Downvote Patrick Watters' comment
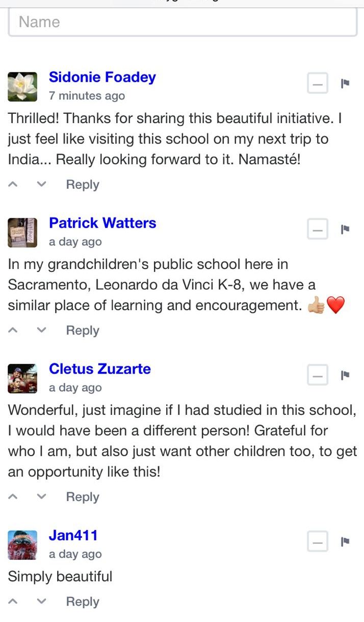The image size is (364, 622). coord(42,331)
